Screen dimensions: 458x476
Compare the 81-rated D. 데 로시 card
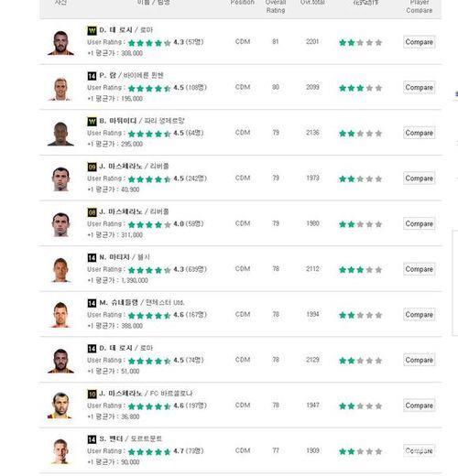419,42
